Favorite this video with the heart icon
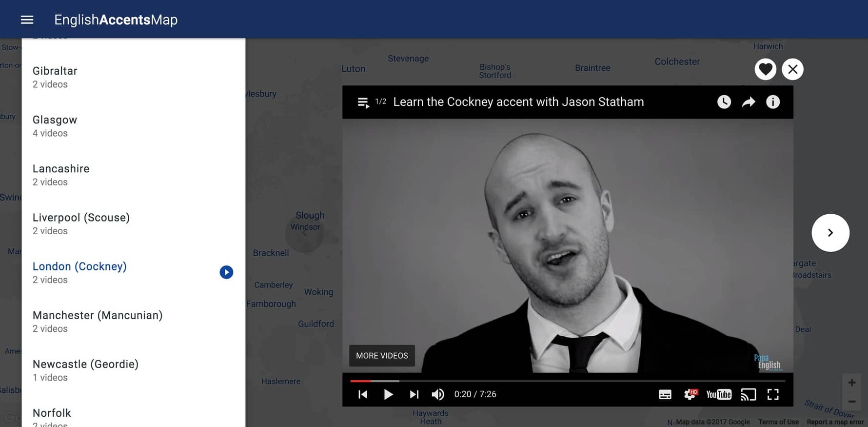Viewport: 868px width, 427px height. point(765,69)
